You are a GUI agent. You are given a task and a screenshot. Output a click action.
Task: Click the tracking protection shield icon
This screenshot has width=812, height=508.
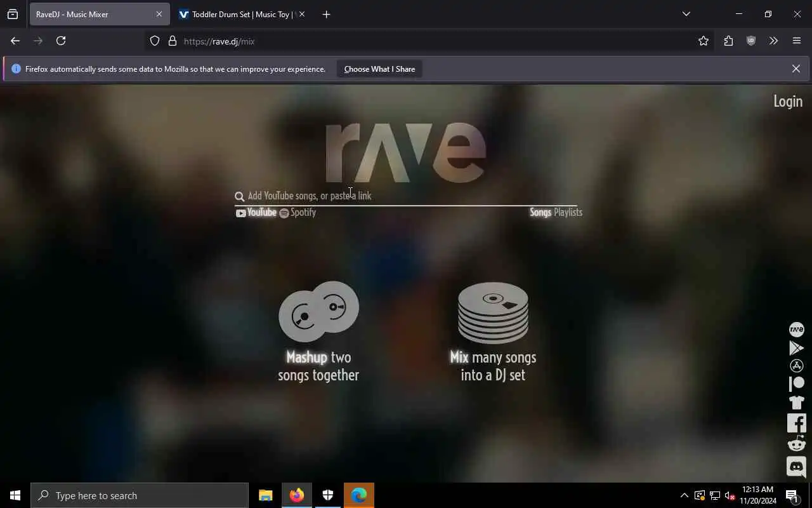tap(155, 41)
